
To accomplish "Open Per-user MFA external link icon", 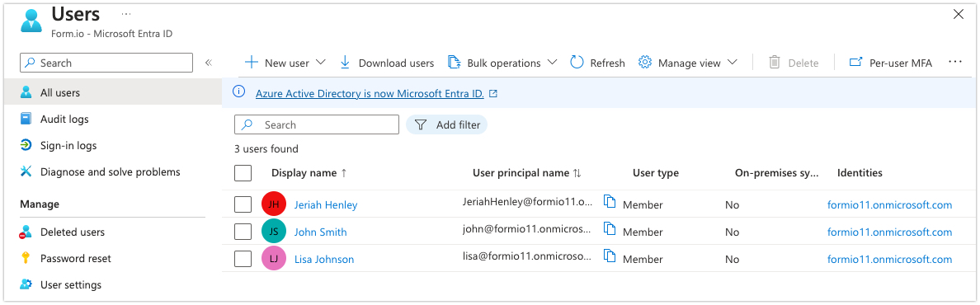I will tap(855, 63).
